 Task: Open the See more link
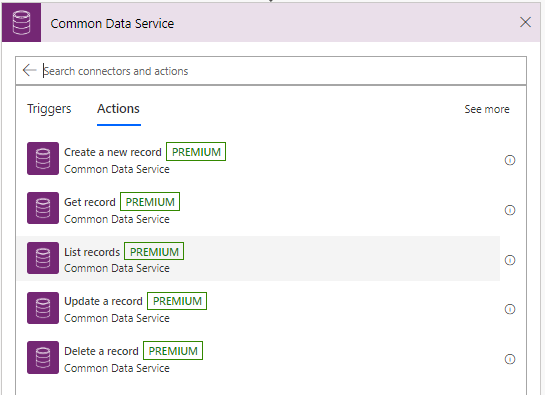click(x=487, y=109)
